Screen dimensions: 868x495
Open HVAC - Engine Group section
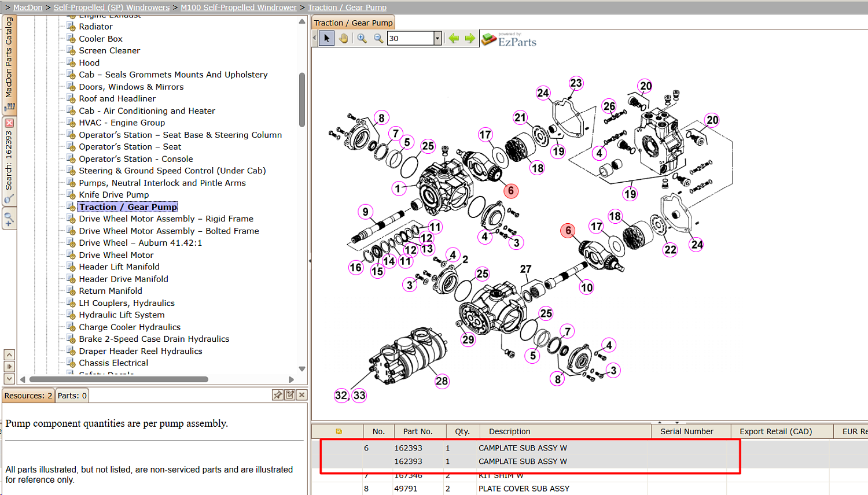(122, 123)
